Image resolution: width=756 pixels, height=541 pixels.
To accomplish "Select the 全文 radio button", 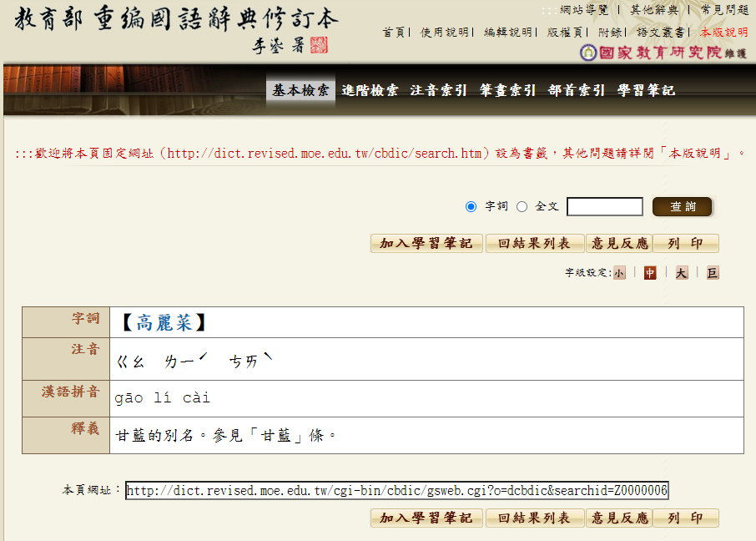I will coord(522,206).
